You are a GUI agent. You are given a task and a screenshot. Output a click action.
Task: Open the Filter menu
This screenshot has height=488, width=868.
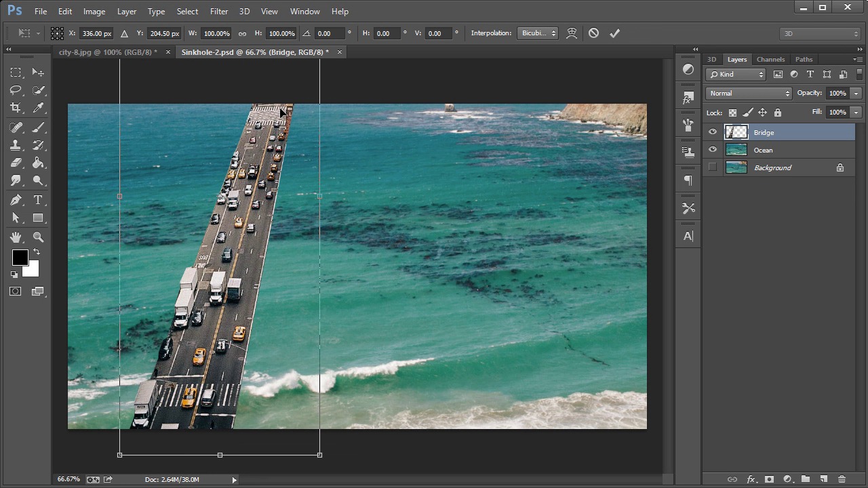[x=219, y=12]
